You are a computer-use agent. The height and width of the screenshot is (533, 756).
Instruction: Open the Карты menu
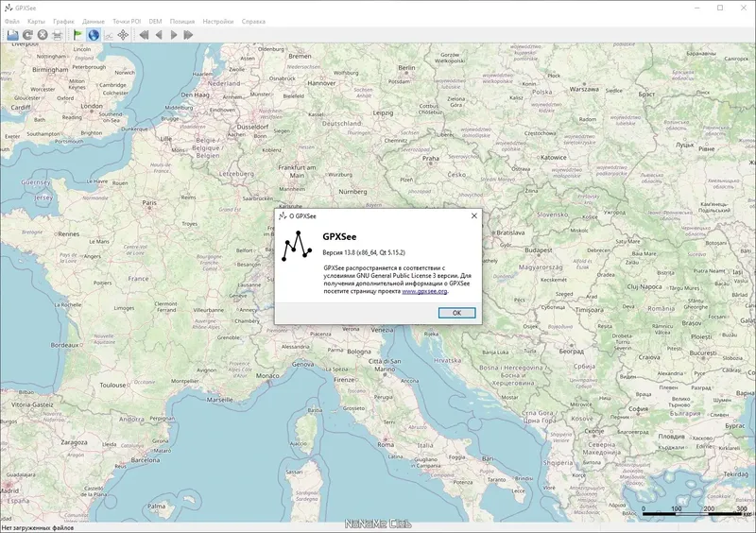point(36,21)
